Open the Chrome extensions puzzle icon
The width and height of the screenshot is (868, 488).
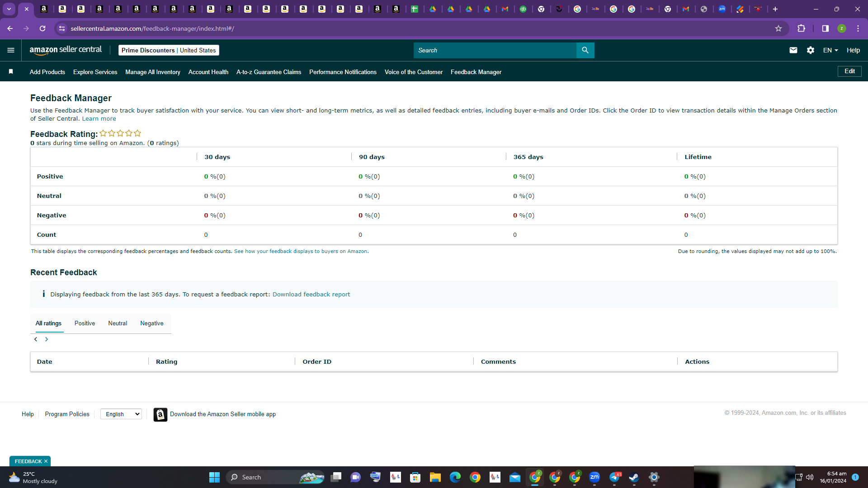tap(801, 28)
